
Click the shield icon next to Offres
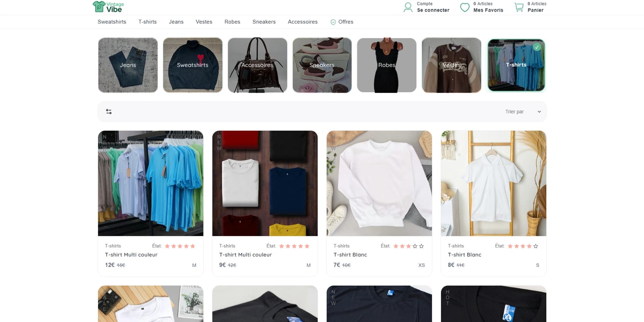pyautogui.click(x=333, y=22)
